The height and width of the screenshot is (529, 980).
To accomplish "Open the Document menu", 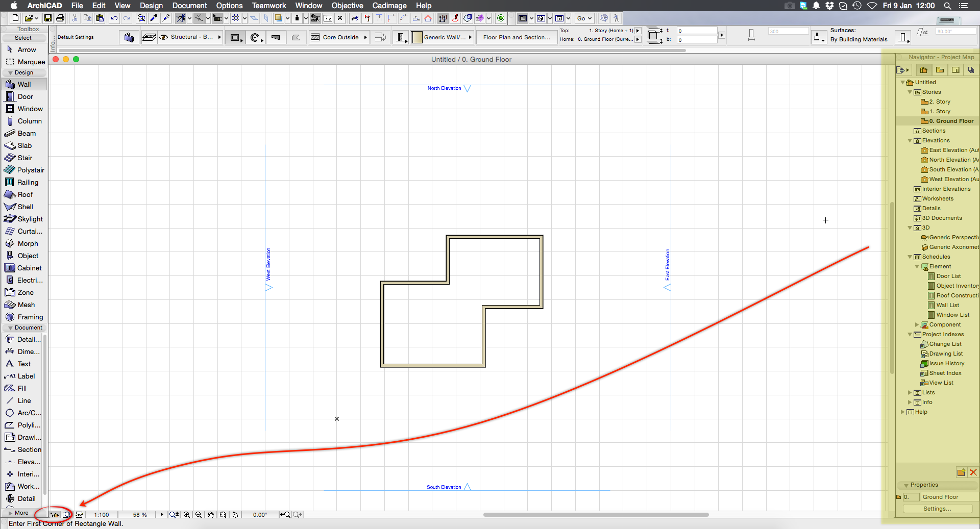I will 189,6.
